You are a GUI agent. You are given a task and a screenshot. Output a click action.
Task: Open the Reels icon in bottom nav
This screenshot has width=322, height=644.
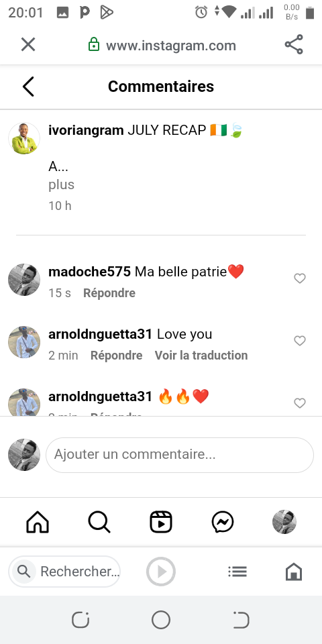(160, 523)
